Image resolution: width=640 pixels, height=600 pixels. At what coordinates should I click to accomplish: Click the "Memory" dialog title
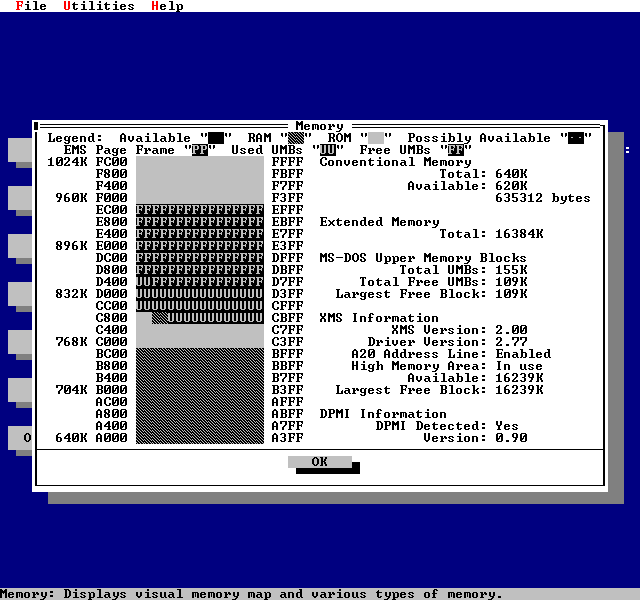[320, 126]
